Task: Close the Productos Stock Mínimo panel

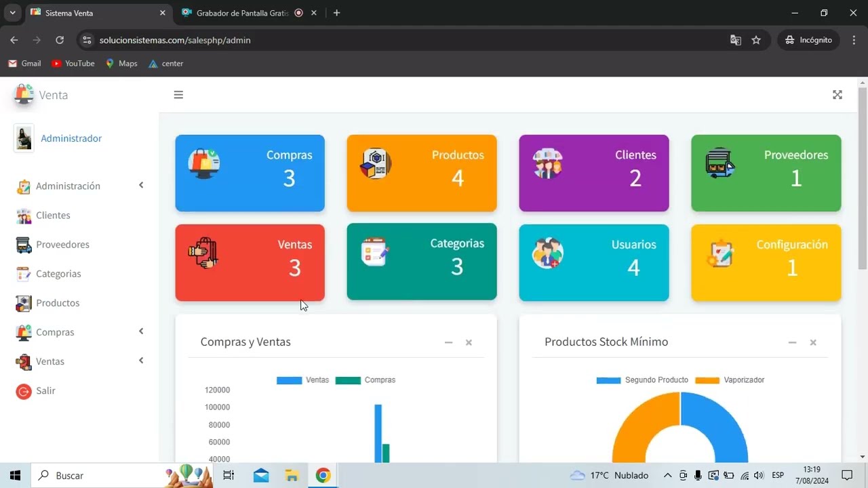Action: point(813,342)
